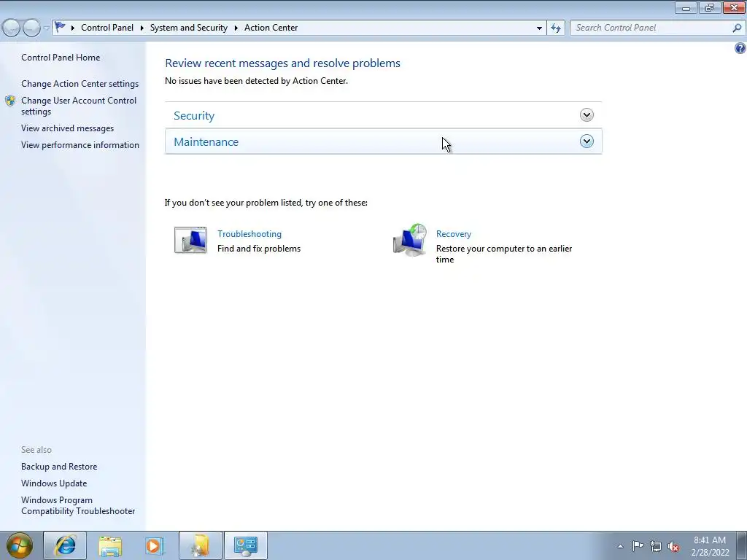
Task: Click the forward navigation arrow button
Action: pos(31,28)
